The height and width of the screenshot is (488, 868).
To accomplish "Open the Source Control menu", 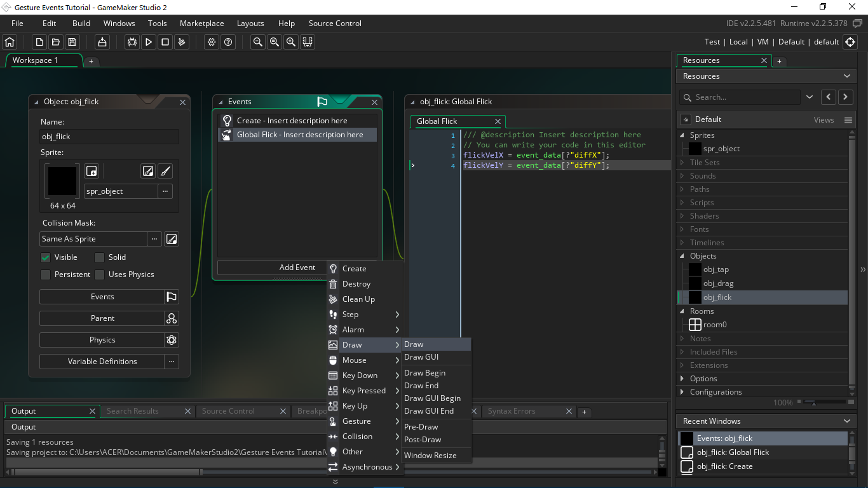I will 335,24.
